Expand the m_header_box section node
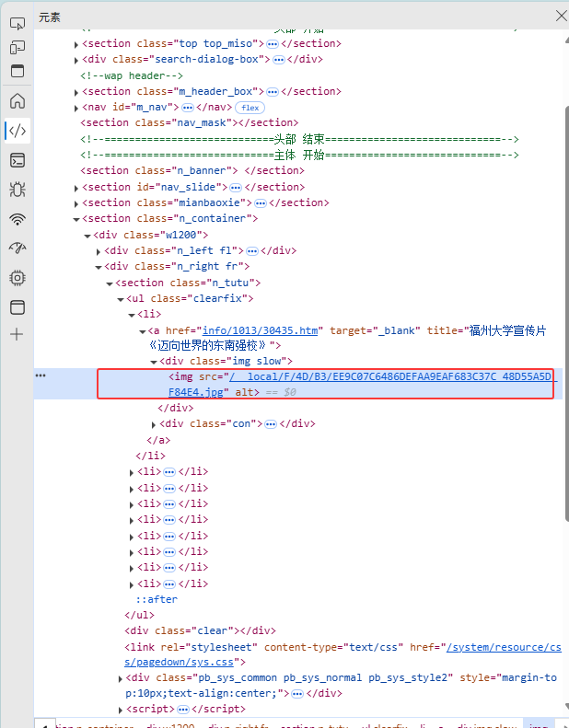Screen dimensions: 569x728 (x=76, y=92)
